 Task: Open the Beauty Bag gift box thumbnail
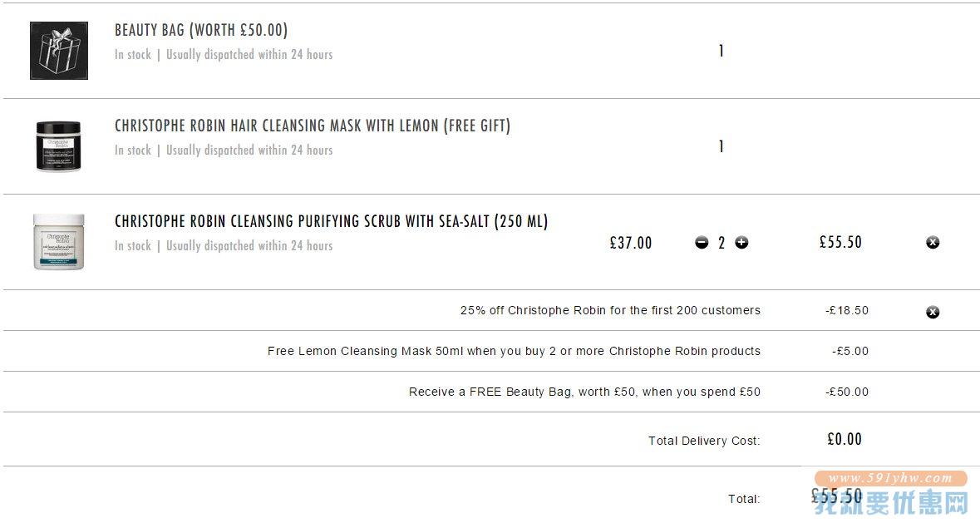pyautogui.click(x=59, y=51)
